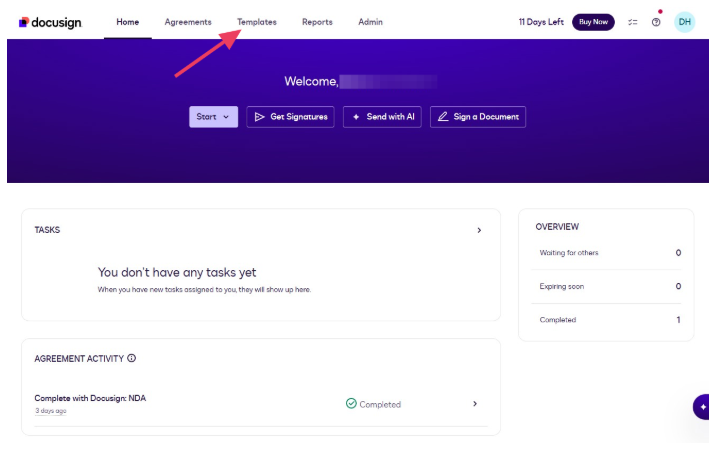Click the 'You don't have any tasks yet' text

177,273
